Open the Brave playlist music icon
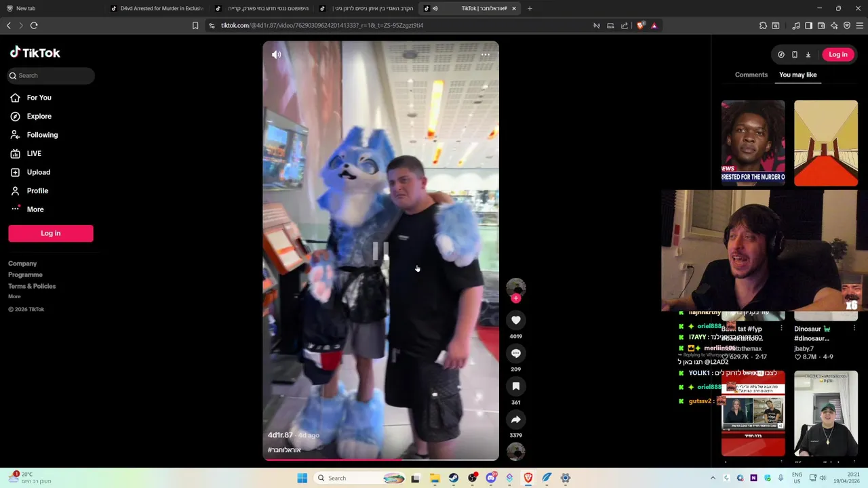The width and height of the screenshot is (868, 488). [796, 25]
